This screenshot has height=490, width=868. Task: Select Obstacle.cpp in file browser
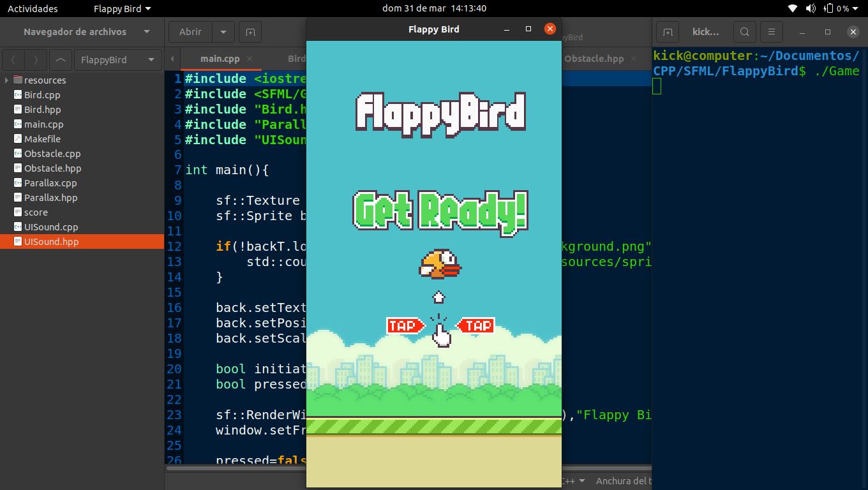coord(52,154)
